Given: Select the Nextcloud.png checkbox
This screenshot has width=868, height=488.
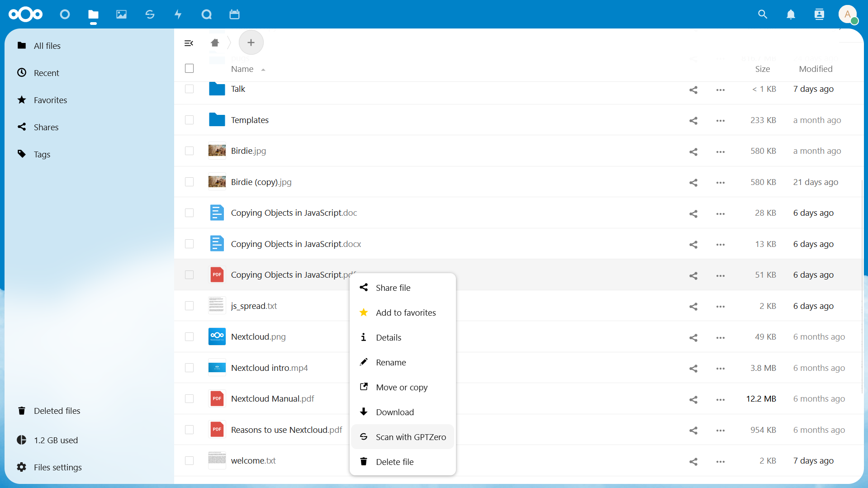Looking at the screenshot, I should tap(190, 336).
